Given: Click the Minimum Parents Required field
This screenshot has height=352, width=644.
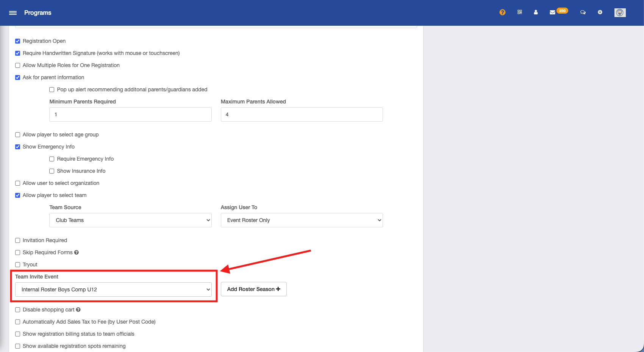Looking at the screenshot, I should click(x=130, y=114).
